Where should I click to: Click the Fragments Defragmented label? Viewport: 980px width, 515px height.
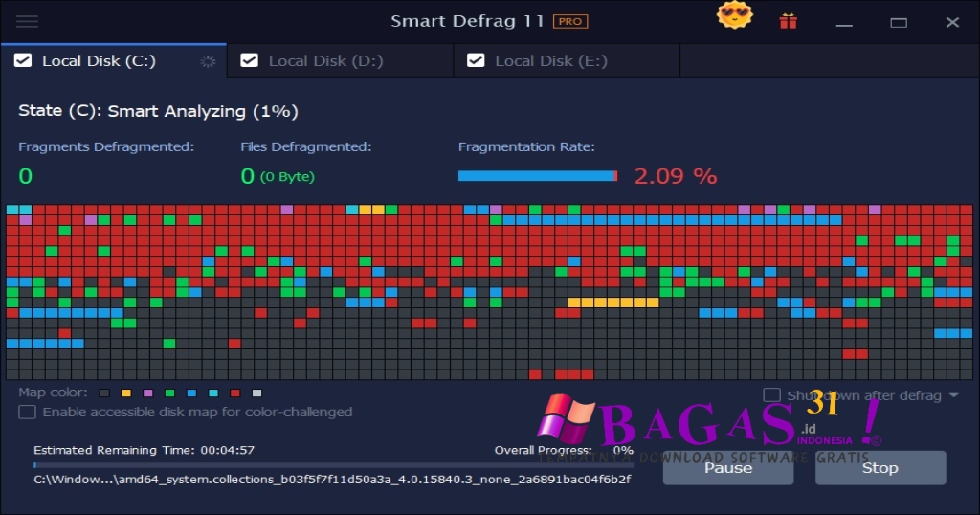pyautogui.click(x=106, y=146)
